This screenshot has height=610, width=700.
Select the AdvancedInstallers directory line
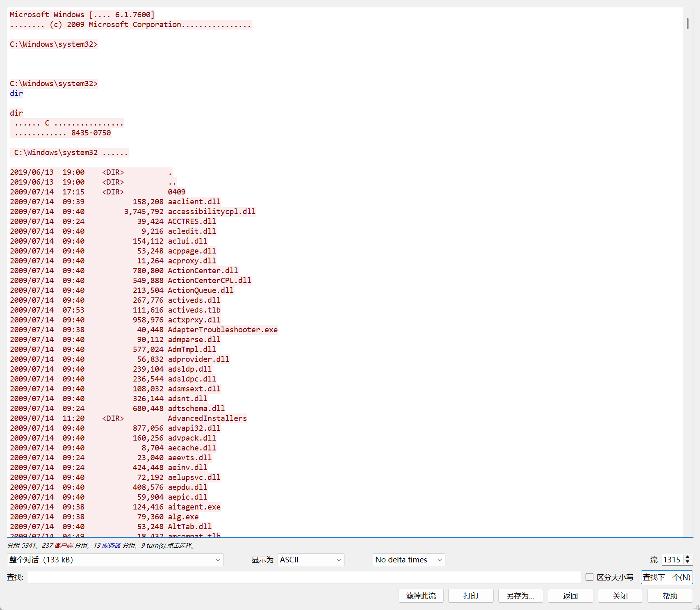click(207, 418)
